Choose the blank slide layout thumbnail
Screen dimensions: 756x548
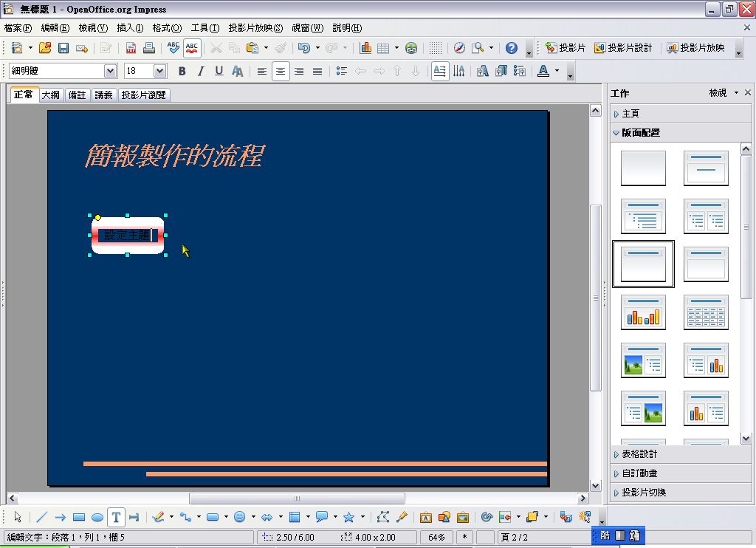click(x=643, y=168)
